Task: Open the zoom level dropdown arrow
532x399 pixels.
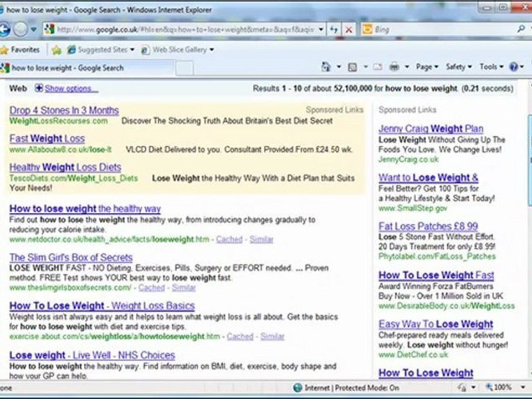Action: 523,387
